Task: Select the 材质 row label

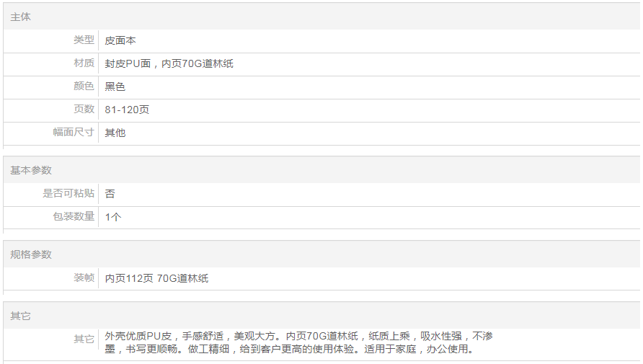Action: (x=84, y=63)
